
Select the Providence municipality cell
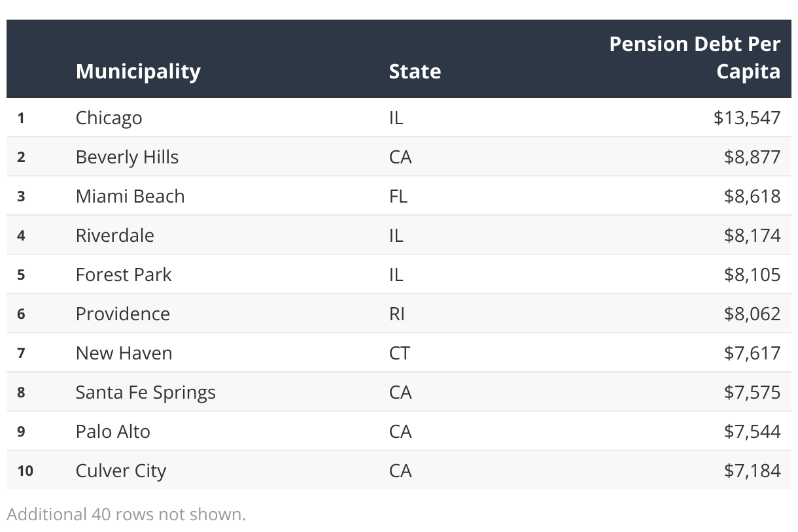click(x=123, y=314)
